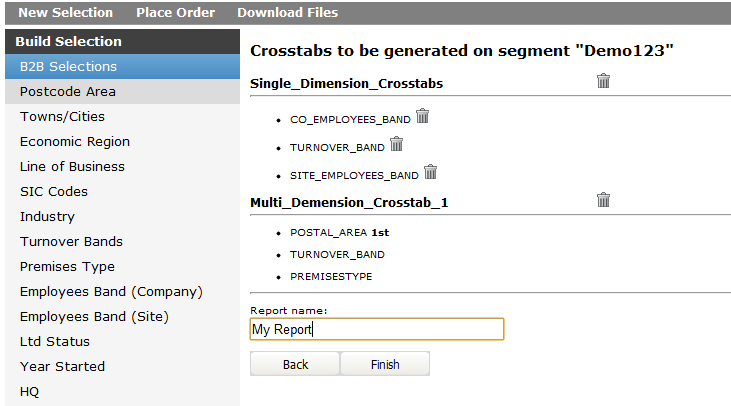This screenshot has width=731, height=406.
Task: Remove SITE_EMPLOYEES_BAND using the trash icon
Action: pyautogui.click(x=430, y=173)
